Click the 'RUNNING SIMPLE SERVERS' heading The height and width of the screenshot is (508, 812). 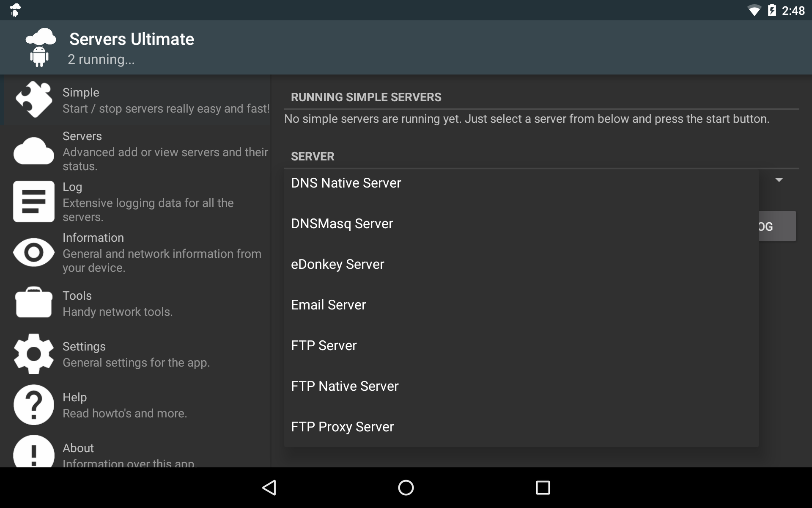[366, 97]
